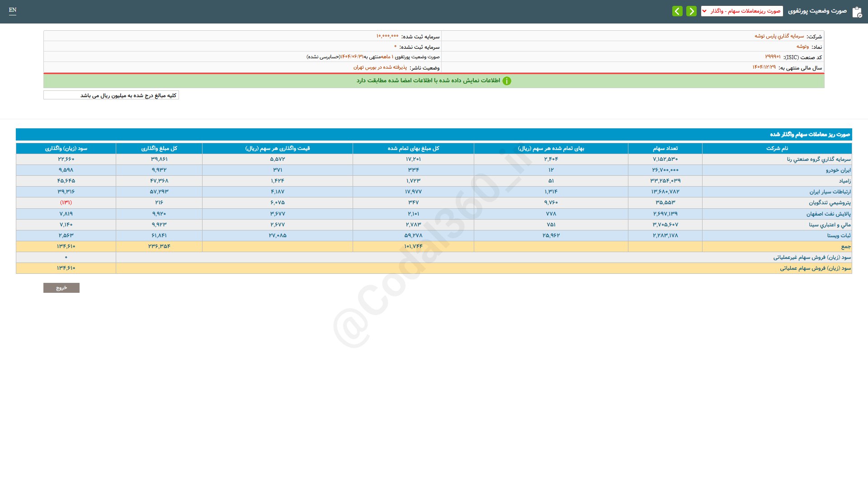Click the portfolio status clipboard icon

coord(857,12)
